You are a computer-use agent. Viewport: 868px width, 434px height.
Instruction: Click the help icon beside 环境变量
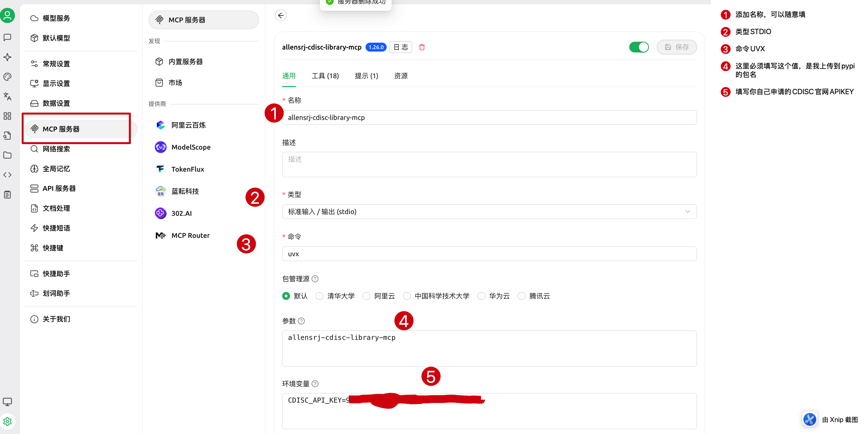(x=315, y=384)
